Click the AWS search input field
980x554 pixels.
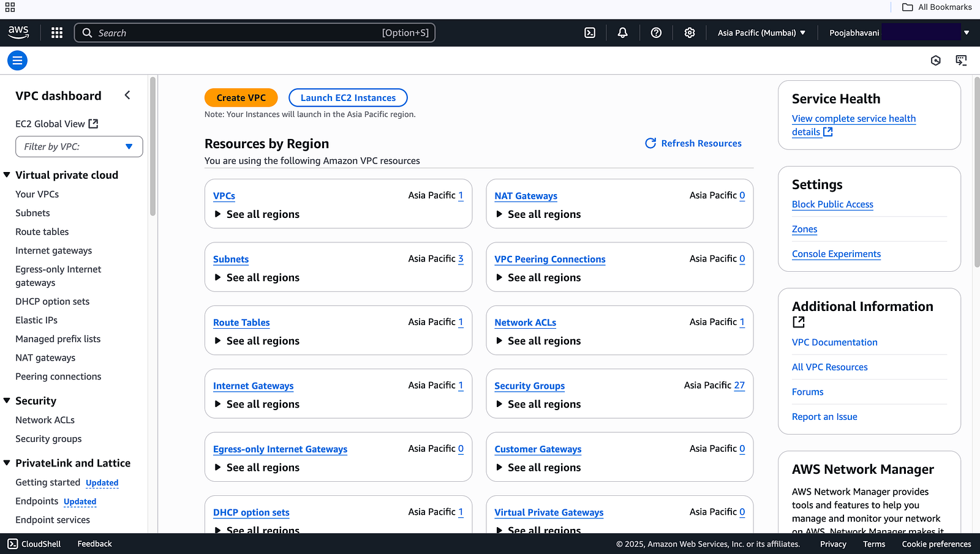click(255, 33)
